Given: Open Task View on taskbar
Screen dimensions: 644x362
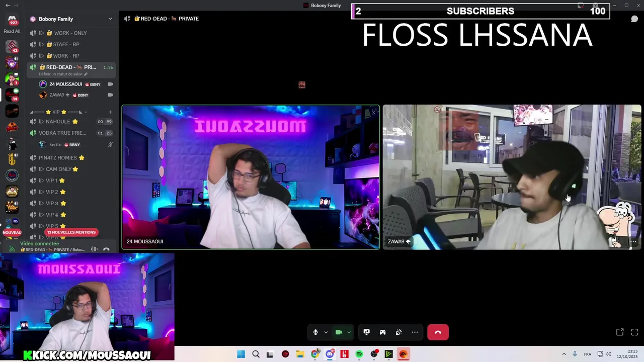Looking at the screenshot, I should click(270, 354).
